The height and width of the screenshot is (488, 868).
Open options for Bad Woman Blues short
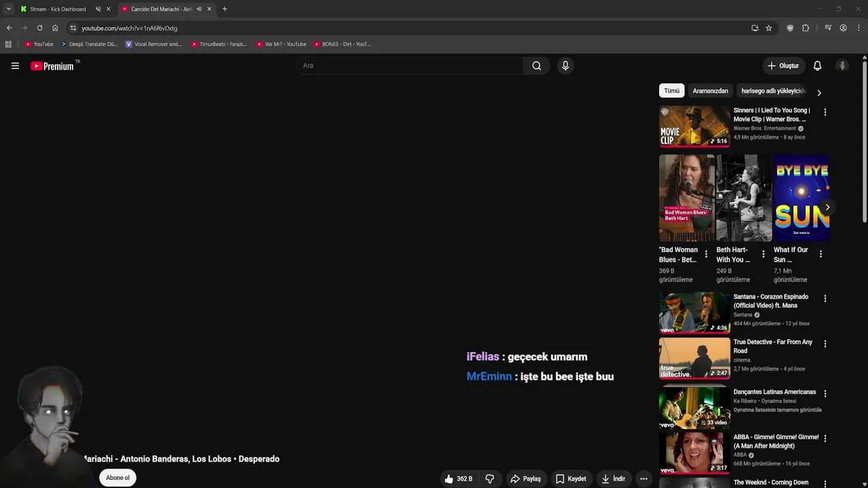[706, 254]
